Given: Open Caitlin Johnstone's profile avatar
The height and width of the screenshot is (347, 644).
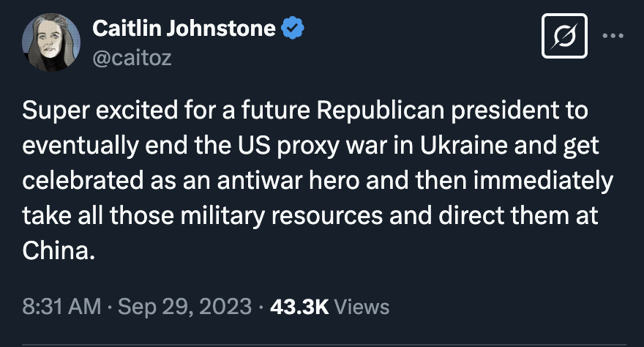Looking at the screenshot, I should click(50, 42).
